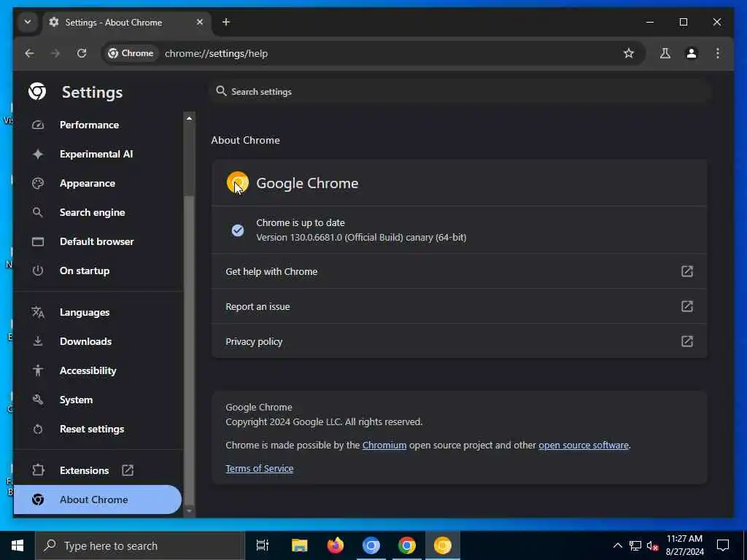Open the Windows Start menu
The height and width of the screenshot is (560, 747).
[x=18, y=545]
